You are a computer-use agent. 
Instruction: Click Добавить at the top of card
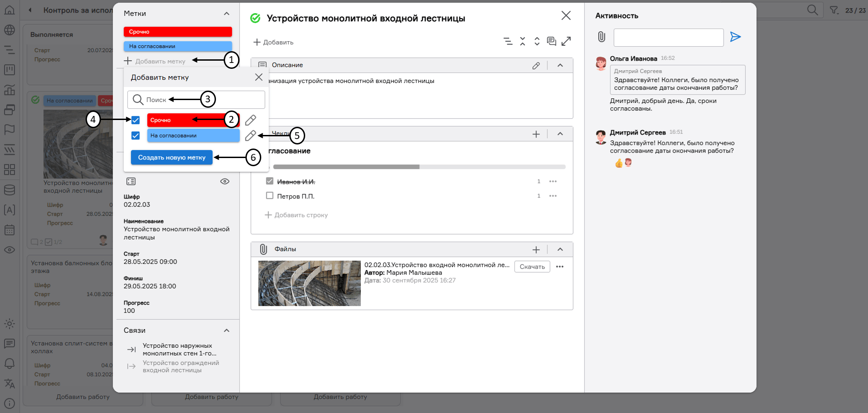[273, 42]
